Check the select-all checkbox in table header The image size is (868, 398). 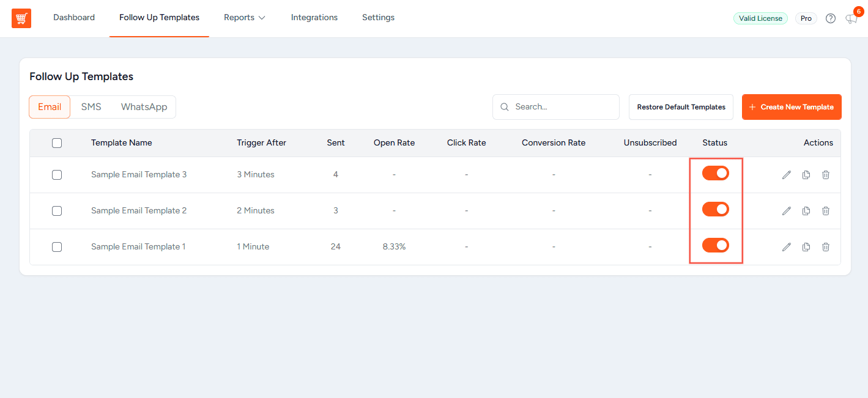(57, 143)
